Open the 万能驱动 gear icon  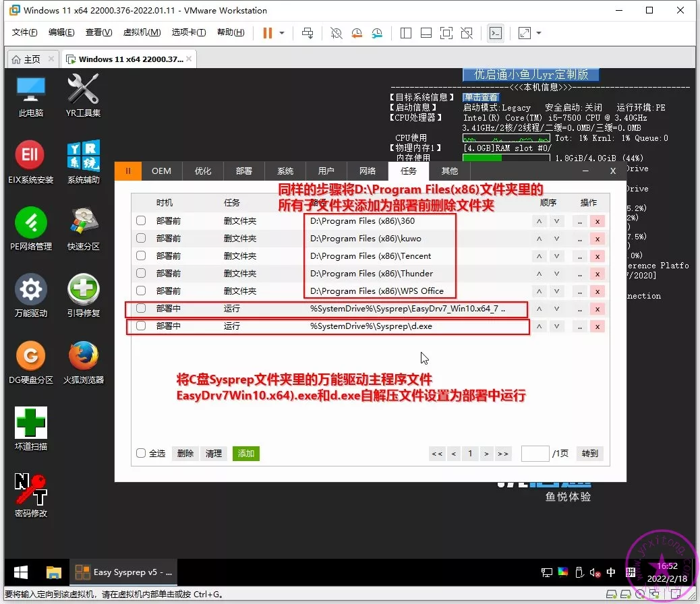30,290
